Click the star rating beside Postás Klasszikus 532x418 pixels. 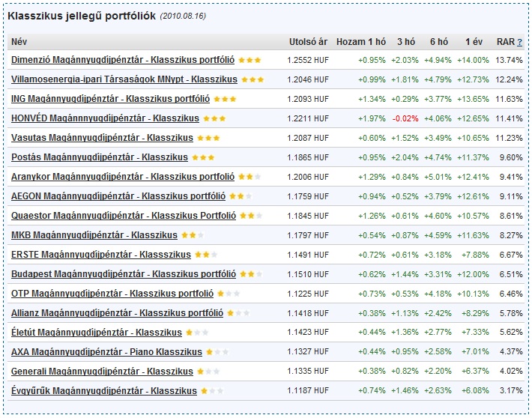coord(203,157)
